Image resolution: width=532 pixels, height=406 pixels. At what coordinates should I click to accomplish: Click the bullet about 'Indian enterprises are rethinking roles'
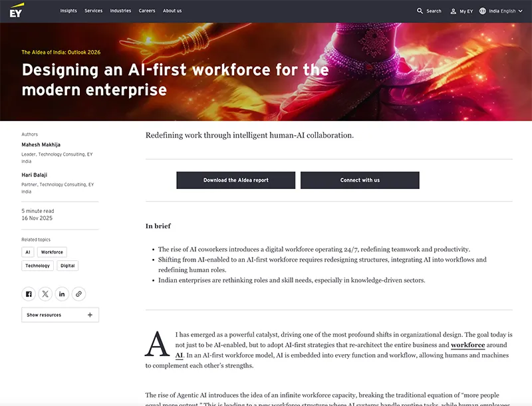(x=291, y=280)
